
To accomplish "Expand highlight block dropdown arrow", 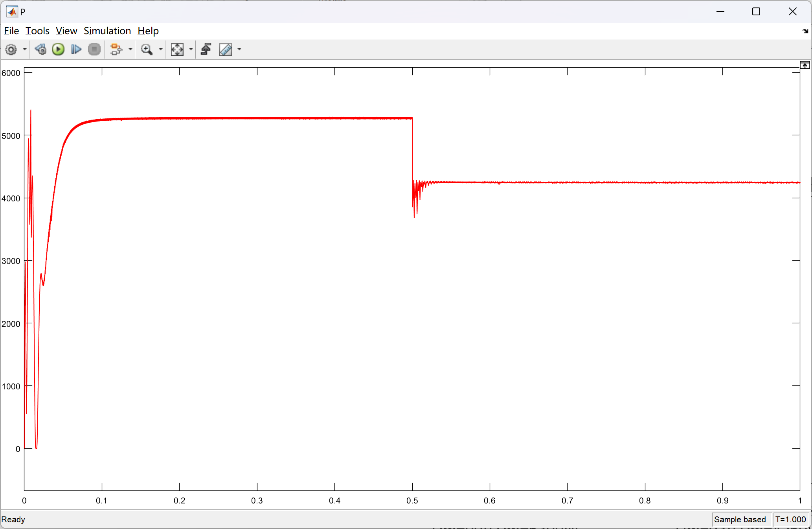I will [130, 50].
